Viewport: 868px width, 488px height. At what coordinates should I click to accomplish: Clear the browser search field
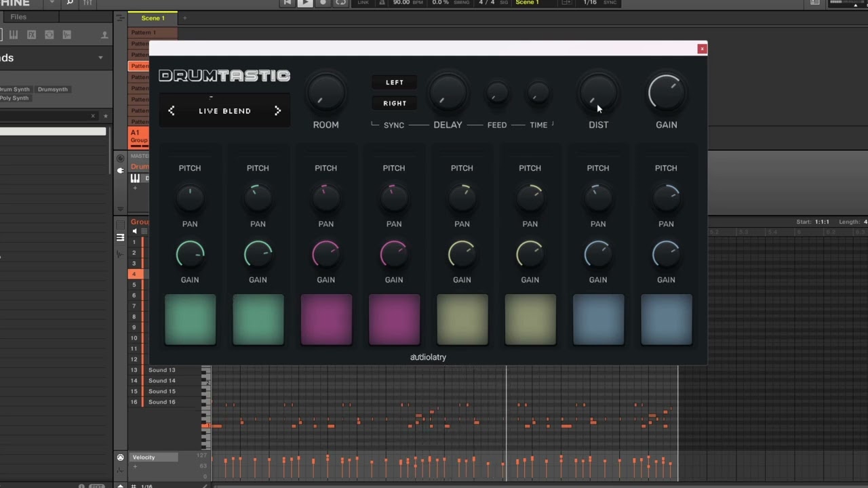(93, 116)
